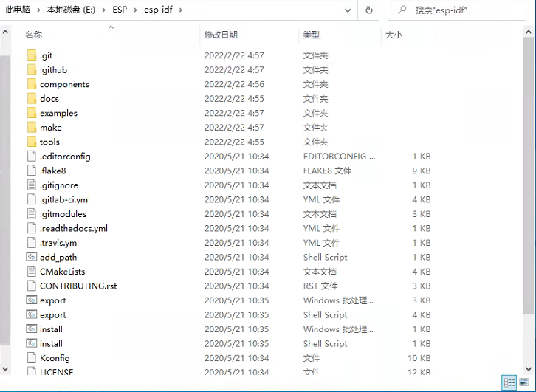Select the CMakeLists file icon
Screen dimensions: 536x392
[x=32, y=271]
